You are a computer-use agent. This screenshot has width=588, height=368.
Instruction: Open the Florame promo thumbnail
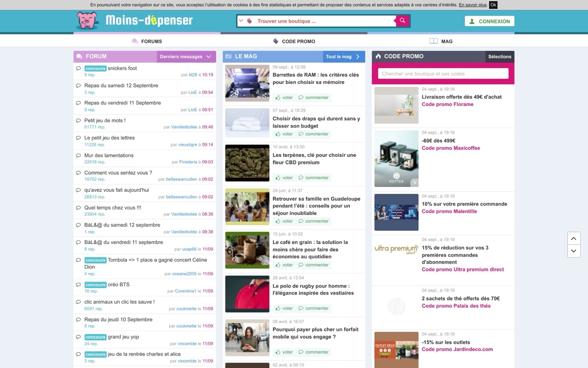click(396, 105)
